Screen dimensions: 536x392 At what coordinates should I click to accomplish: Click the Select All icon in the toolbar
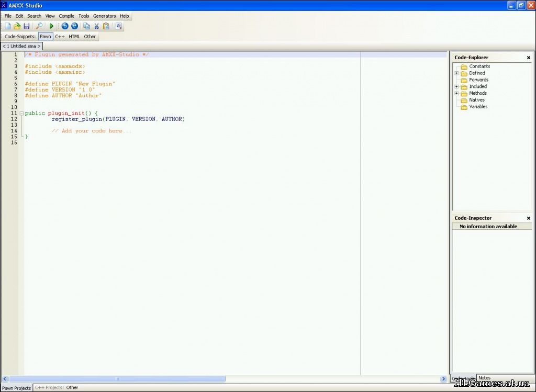(x=118, y=26)
